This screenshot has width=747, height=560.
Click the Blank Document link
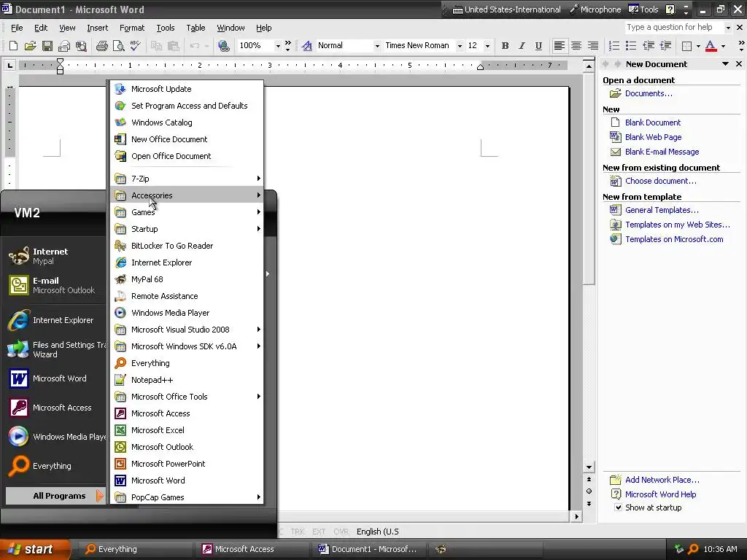653,122
